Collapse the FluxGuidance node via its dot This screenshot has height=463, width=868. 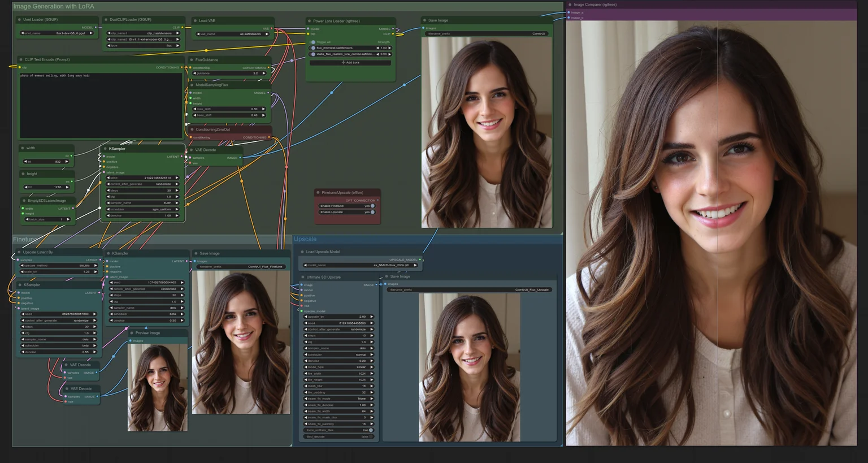click(x=192, y=60)
